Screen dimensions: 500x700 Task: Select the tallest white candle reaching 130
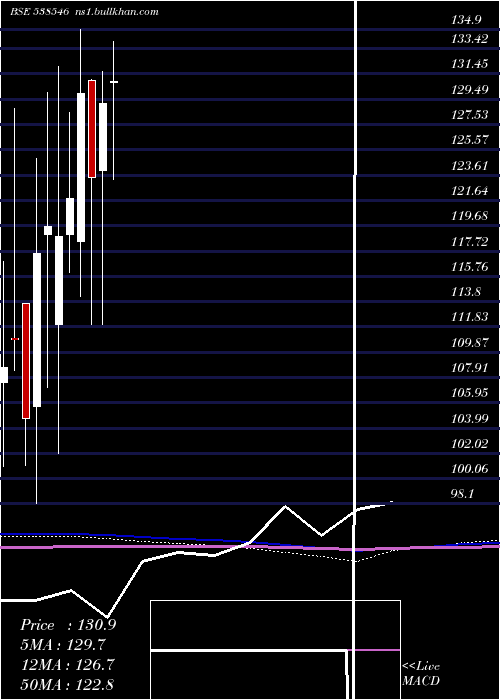[x=81, y=167]
